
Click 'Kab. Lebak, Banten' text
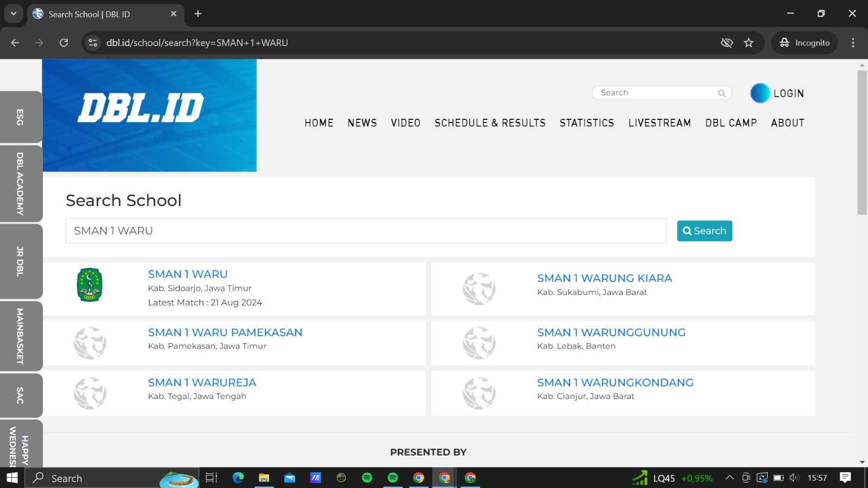tap(576, 346)
